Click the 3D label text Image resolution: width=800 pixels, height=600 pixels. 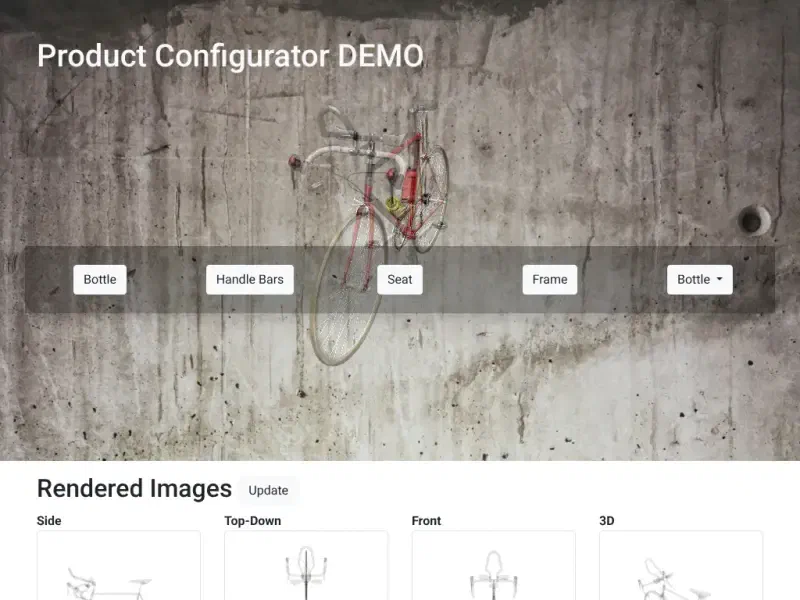(607, 521)
